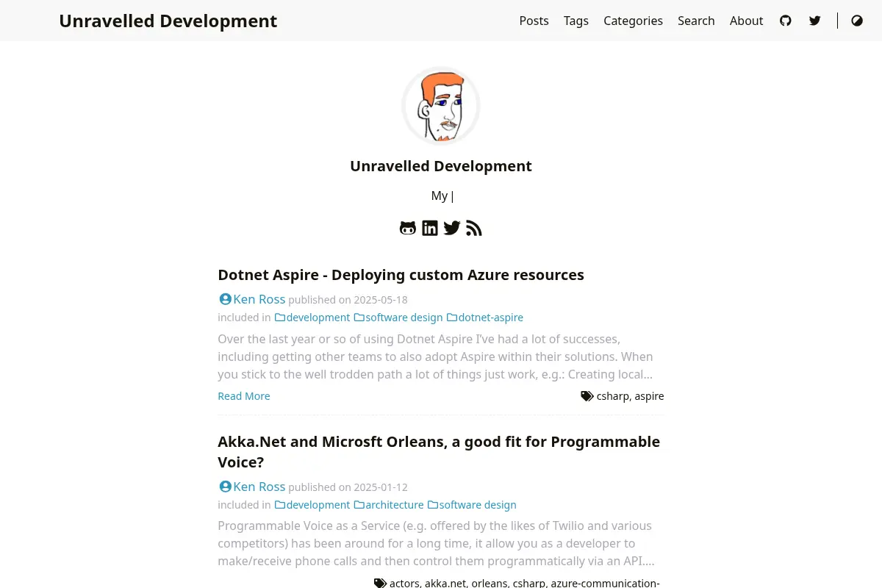Open the akka.net tag link
882x588 pixels.
tap(445, 583)
